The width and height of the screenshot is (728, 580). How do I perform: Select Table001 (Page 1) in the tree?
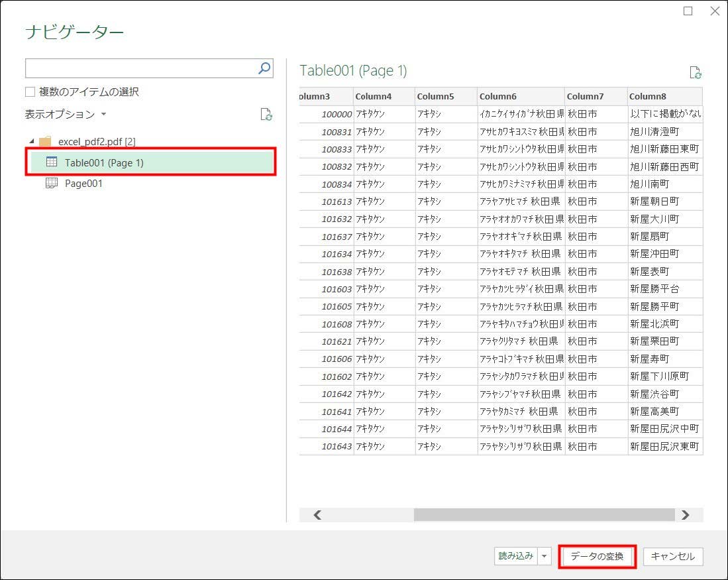(x=104, y=162)
